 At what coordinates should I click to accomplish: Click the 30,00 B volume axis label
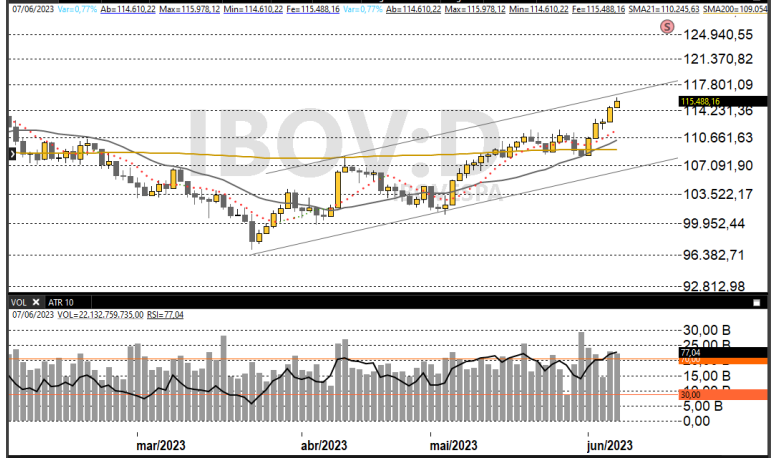[x=707, y=330]
